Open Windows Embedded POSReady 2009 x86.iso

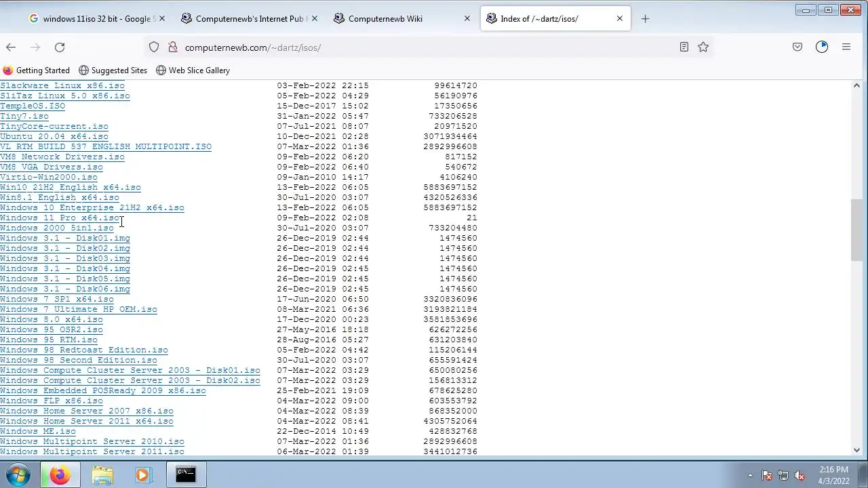click(x=103, y=390)
